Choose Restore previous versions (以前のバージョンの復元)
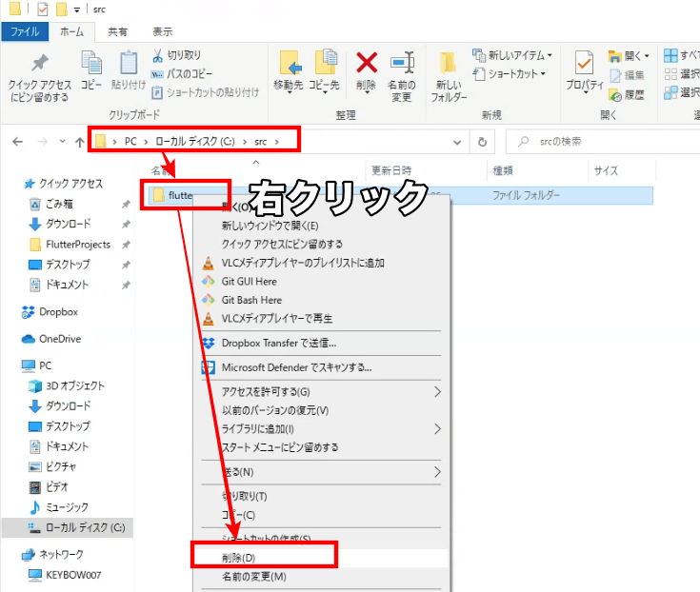700x592 pixels. click(x=322, y=410)
